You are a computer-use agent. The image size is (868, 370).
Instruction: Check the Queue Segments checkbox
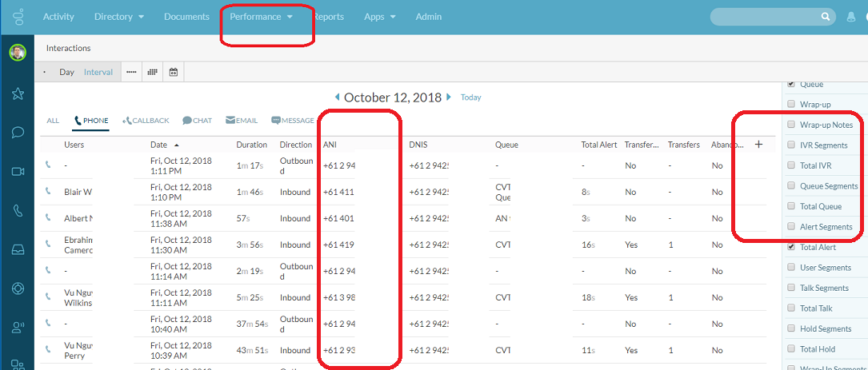click(x=791, y=186)
